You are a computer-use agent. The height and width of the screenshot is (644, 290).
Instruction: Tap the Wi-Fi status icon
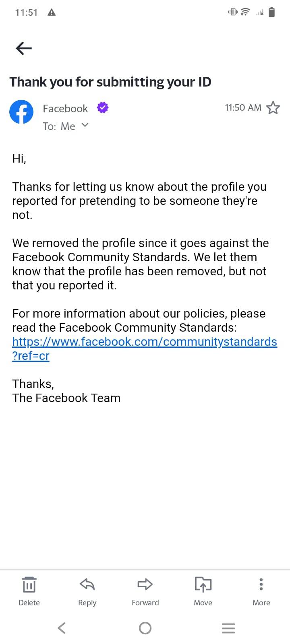click(245, 12)
